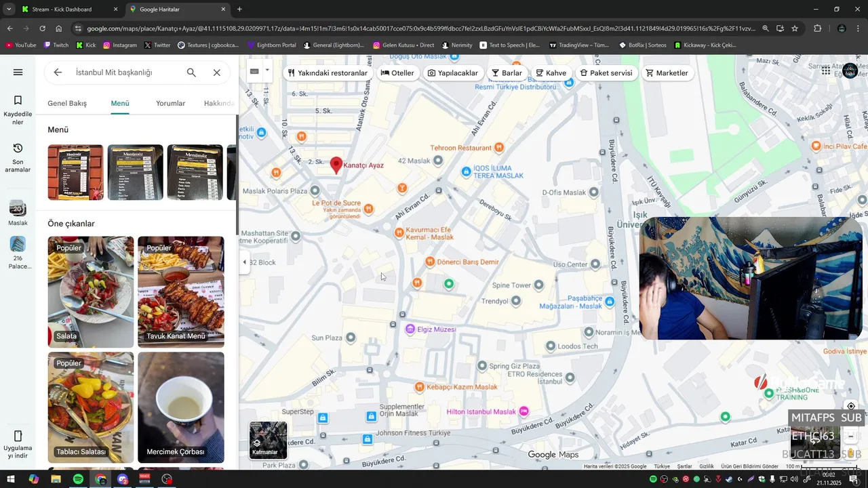The height and width of the screenshot is (488, 868).
Task: Open the Twitch bookmark
Action: tap(56, 45)
